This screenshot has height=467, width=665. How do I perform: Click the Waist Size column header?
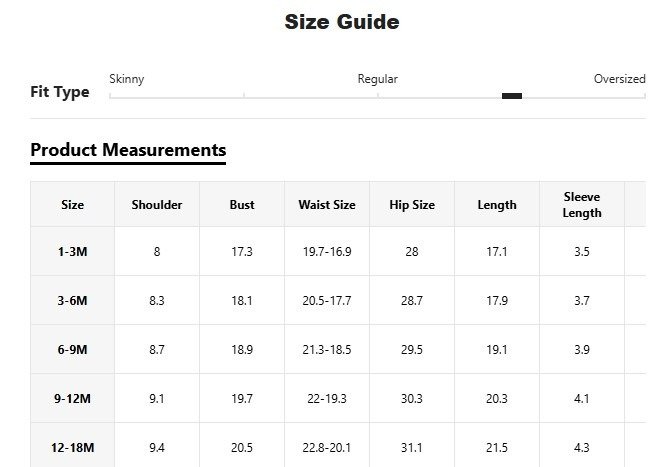click(327, 205)
